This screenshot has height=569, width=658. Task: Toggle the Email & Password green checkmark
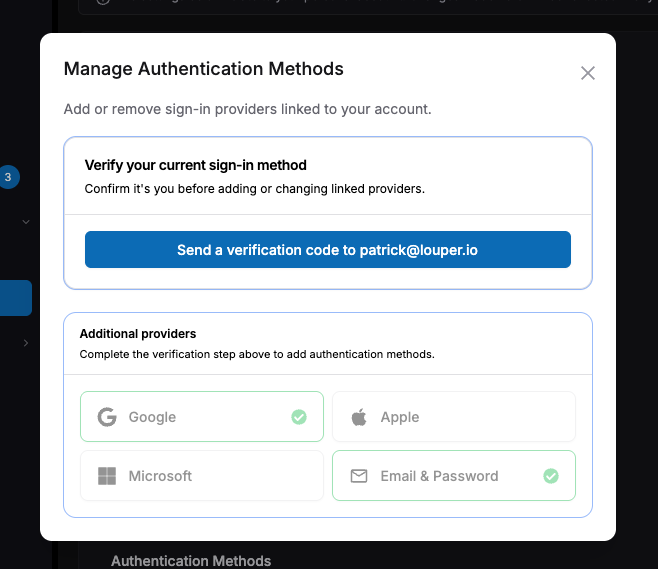coord(551,476)
